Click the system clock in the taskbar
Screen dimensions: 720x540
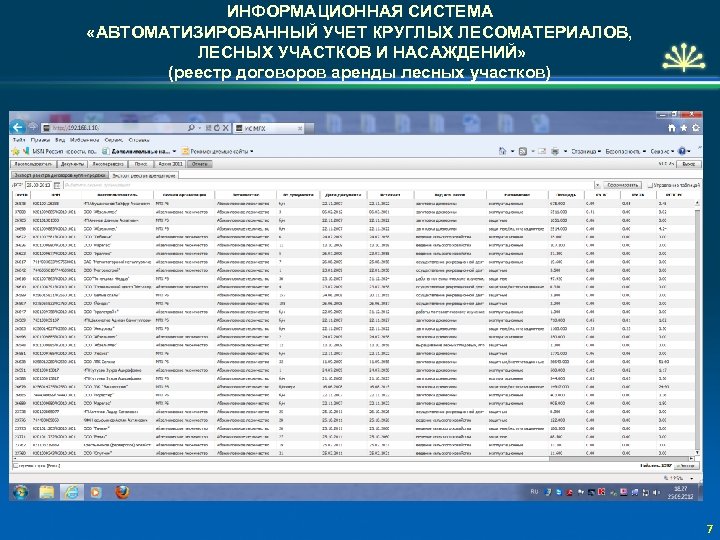click(x=680, y=492)
